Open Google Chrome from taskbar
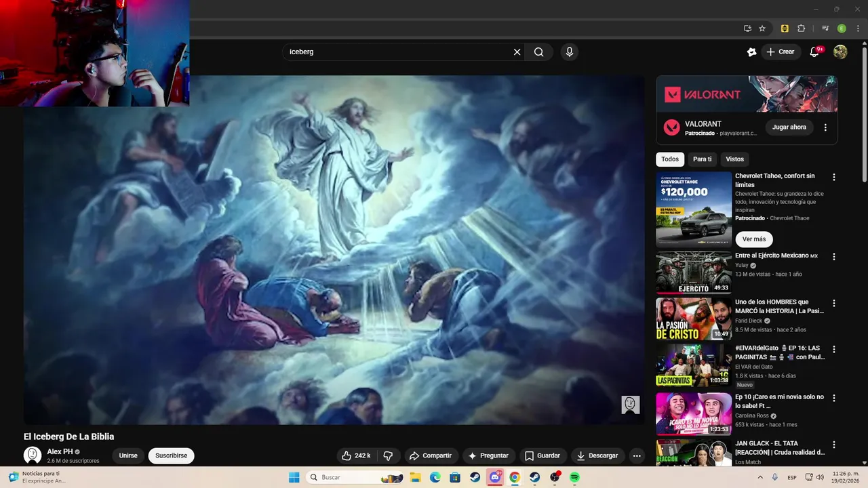868x488 pixels. (515, 477)
